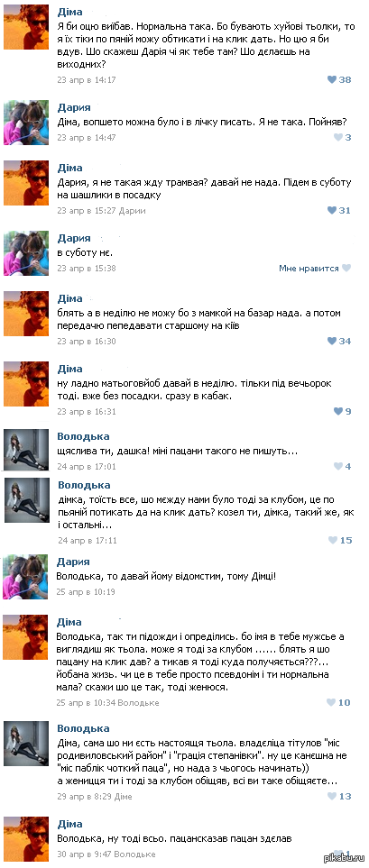The width and height of the screenshot is (369, 868).
Task: Click the heart icon with 38 likes
Action: [x=332, y=79]
